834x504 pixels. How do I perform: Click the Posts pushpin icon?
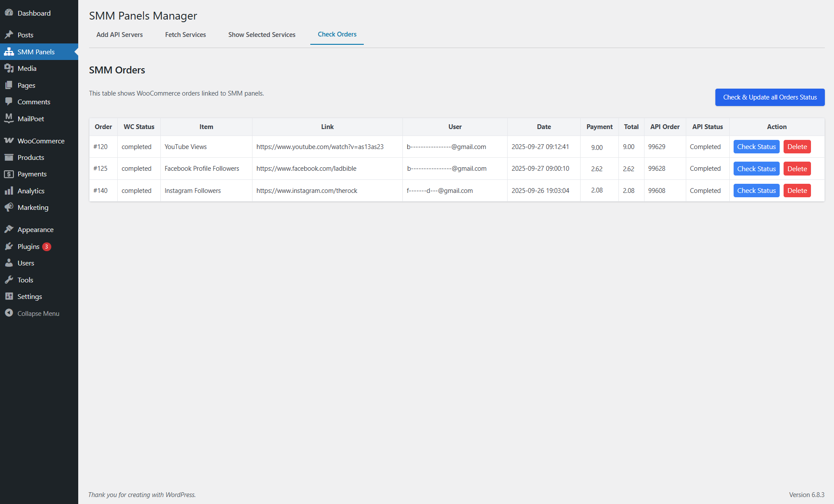pos(9,35)
